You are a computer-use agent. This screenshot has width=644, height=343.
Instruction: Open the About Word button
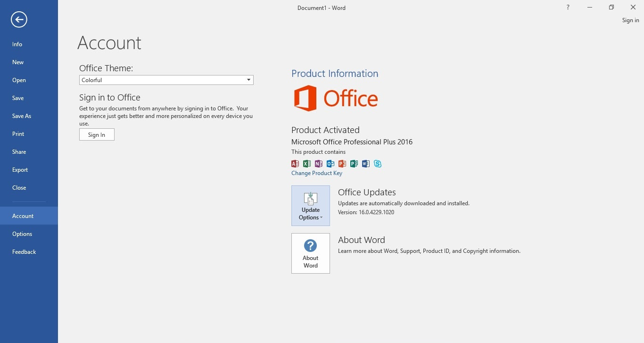(x=311, y=253)
